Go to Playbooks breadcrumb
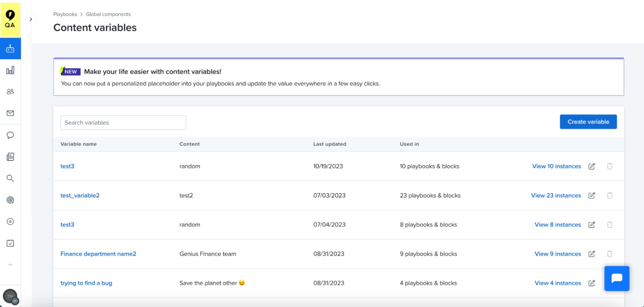 65,14
